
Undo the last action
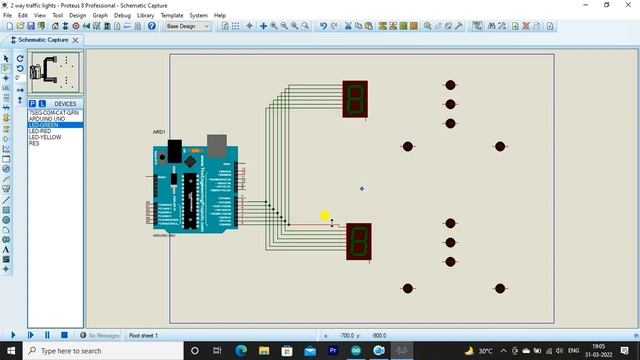[323, 26]
